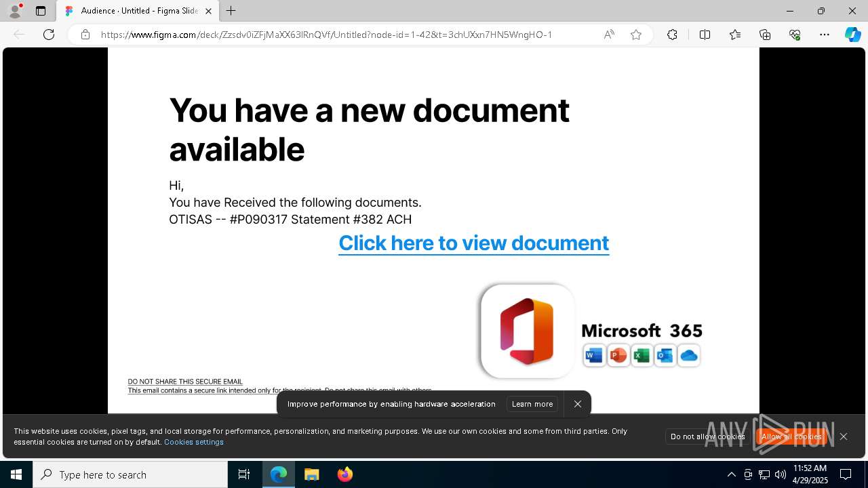Go back with the browser back arrow
The width and height of the screenshot is (868, 488).
(x=19, y=35)
